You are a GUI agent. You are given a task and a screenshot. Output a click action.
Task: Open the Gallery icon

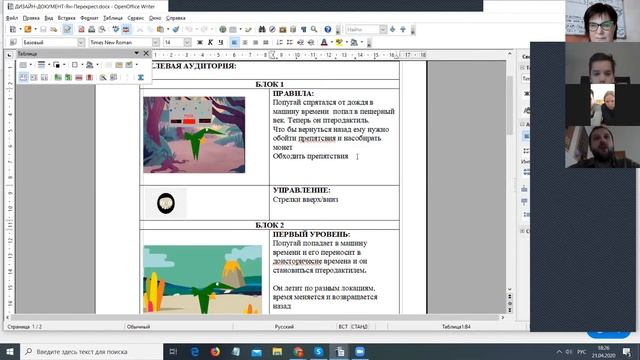pyautogui.click(x=282, y=29)
